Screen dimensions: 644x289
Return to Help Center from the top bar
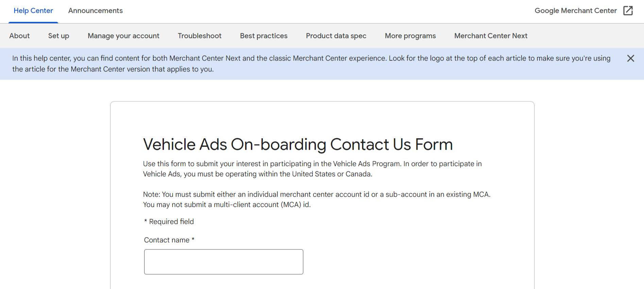coord(33,11)
